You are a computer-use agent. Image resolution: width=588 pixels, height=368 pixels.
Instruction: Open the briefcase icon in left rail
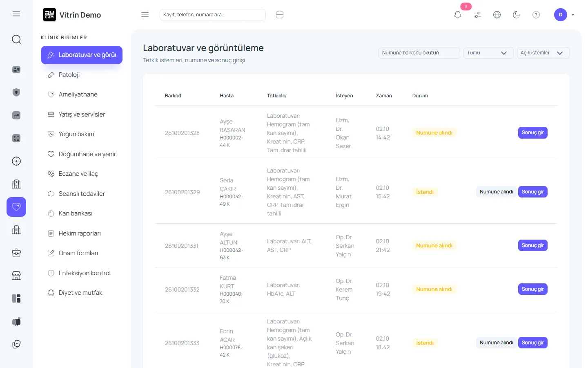click(16, 253)
